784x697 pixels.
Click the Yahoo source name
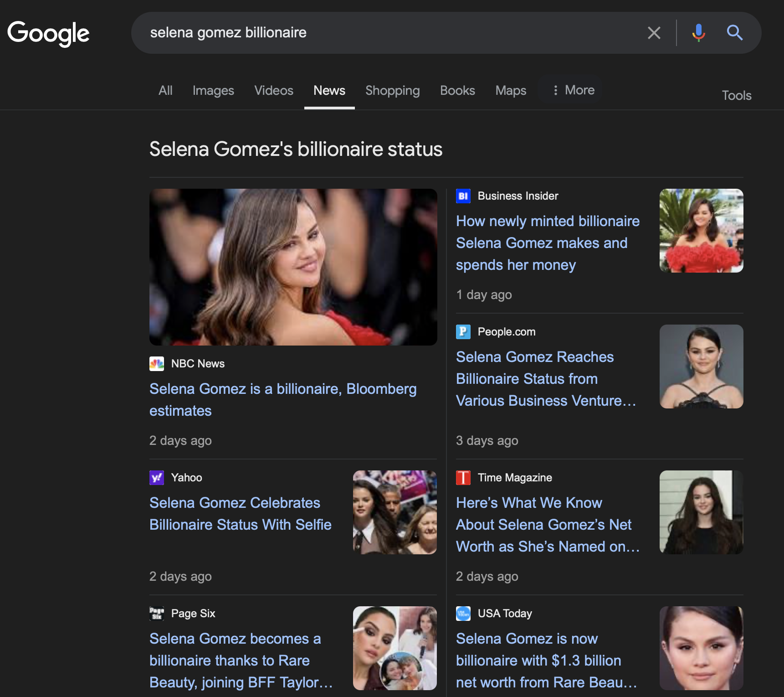tap(186, 477)
